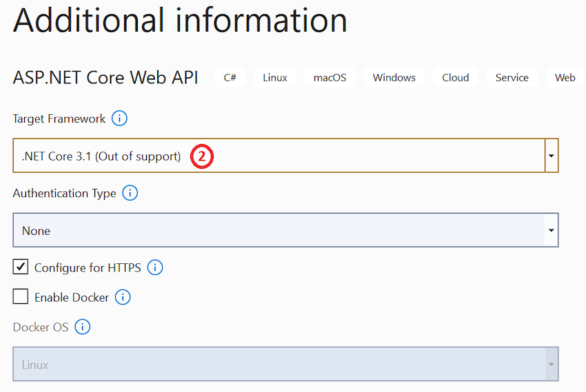Viewport: 586px width, 392px height.
Task: Click the red circled number 2 marker
Action: [x=201, y=156]
